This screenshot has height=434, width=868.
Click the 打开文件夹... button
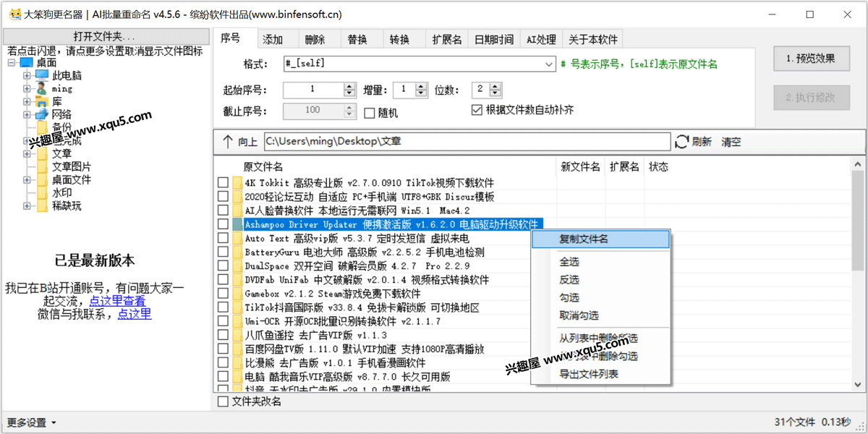pyautogui.click(x=105, y=36)
